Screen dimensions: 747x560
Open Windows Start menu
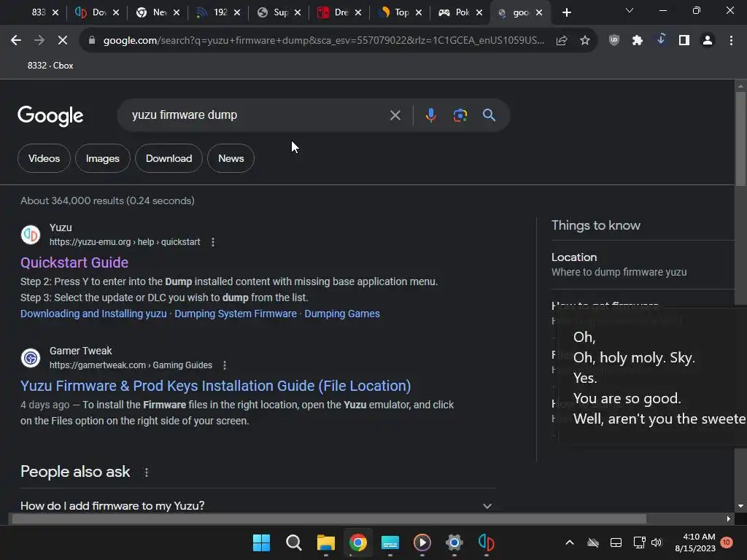(261, 542)
